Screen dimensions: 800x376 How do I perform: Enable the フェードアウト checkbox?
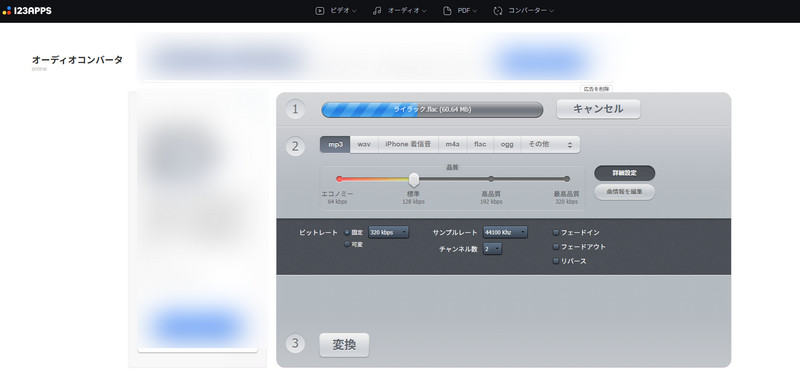556,247
